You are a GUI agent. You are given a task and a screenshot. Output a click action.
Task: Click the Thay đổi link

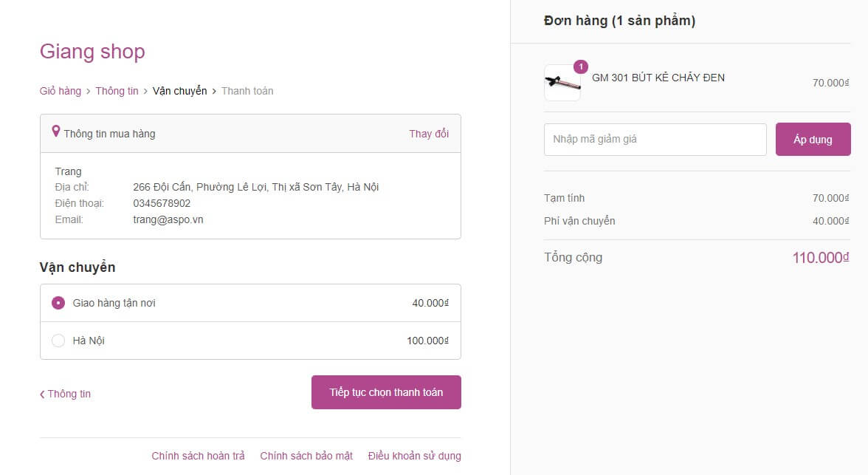429,134
